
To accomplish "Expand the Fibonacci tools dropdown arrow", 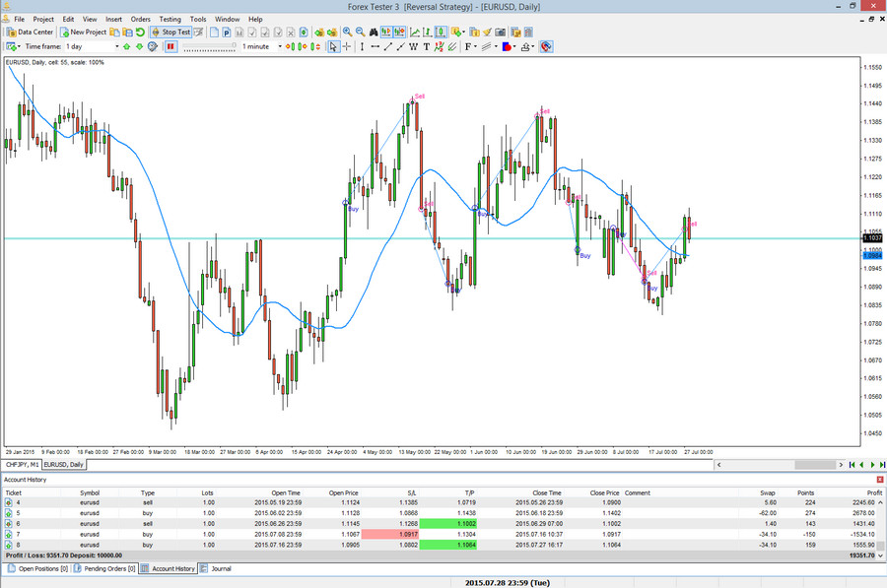I will point(475,46).
